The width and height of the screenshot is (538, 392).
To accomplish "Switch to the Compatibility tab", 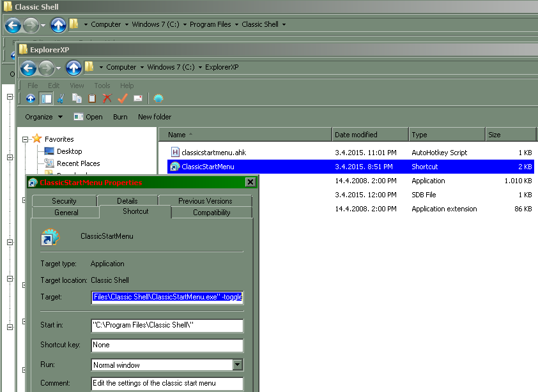I will (x=211, y=213).
